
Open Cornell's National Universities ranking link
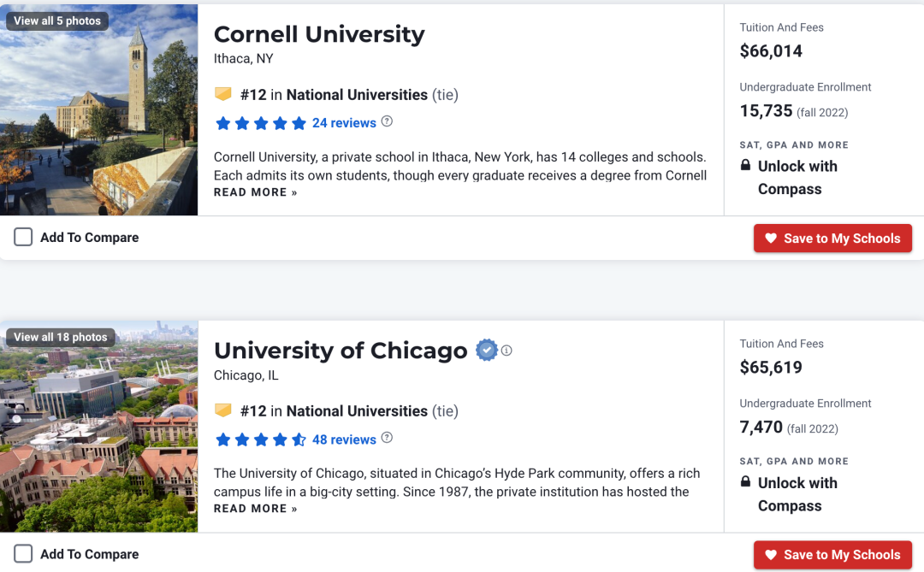coord(357,95)
